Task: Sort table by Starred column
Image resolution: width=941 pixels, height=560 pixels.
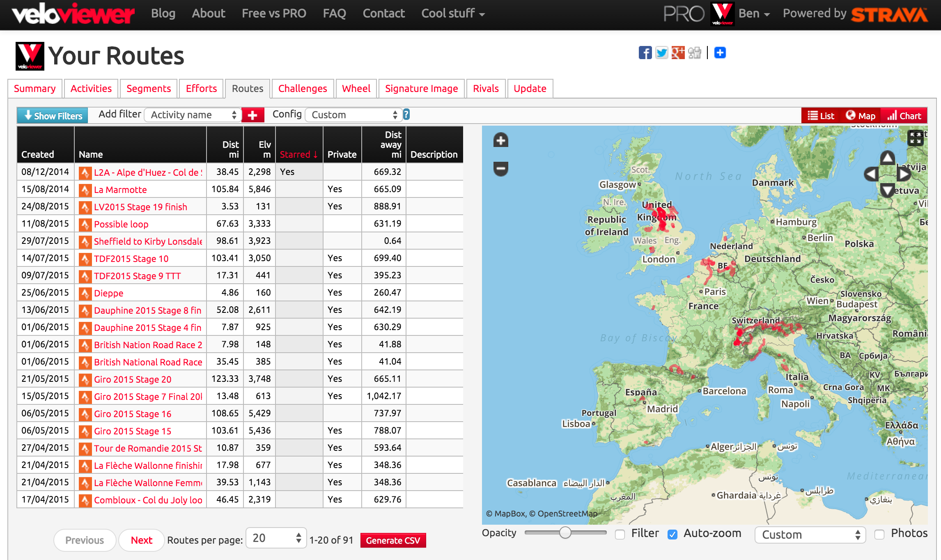Action: pyautogui.click(x=299, y=154)
